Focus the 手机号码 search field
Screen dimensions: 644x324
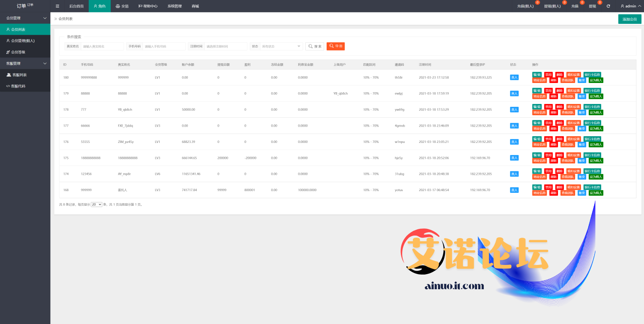coord(164,47)
